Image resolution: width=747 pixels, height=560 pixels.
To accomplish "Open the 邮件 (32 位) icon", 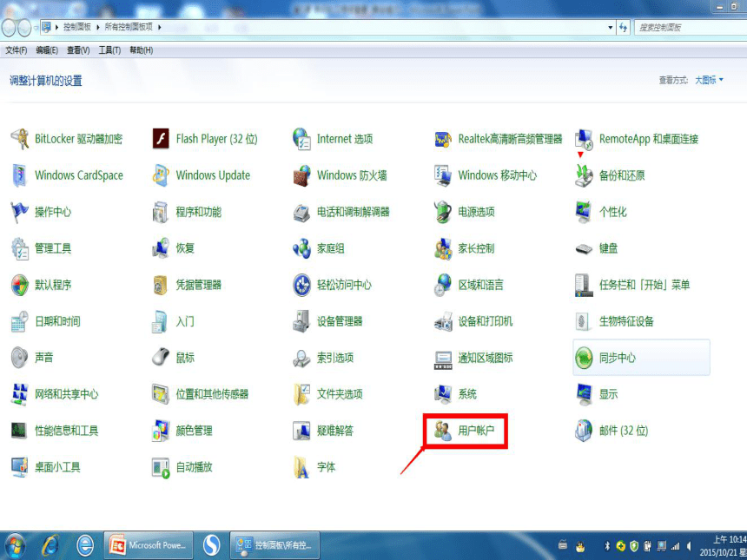I will (584, 431).
